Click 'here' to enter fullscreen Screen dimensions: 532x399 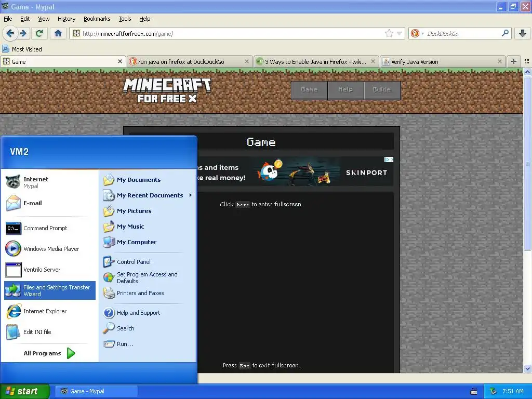click(x=243, y=205)
